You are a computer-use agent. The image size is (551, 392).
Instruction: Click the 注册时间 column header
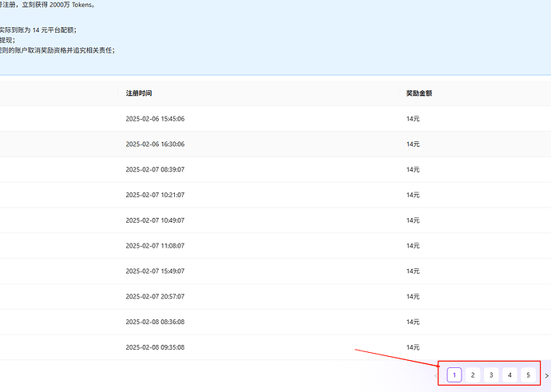pyautogui.click(x=139, y=93)
